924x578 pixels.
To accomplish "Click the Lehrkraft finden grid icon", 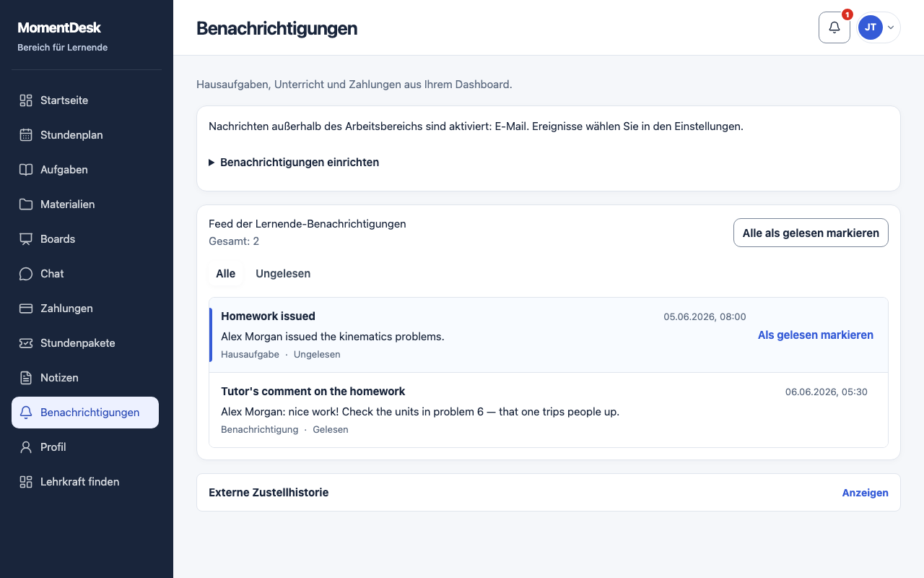I will pyautogui.click(x=26, y=482).
